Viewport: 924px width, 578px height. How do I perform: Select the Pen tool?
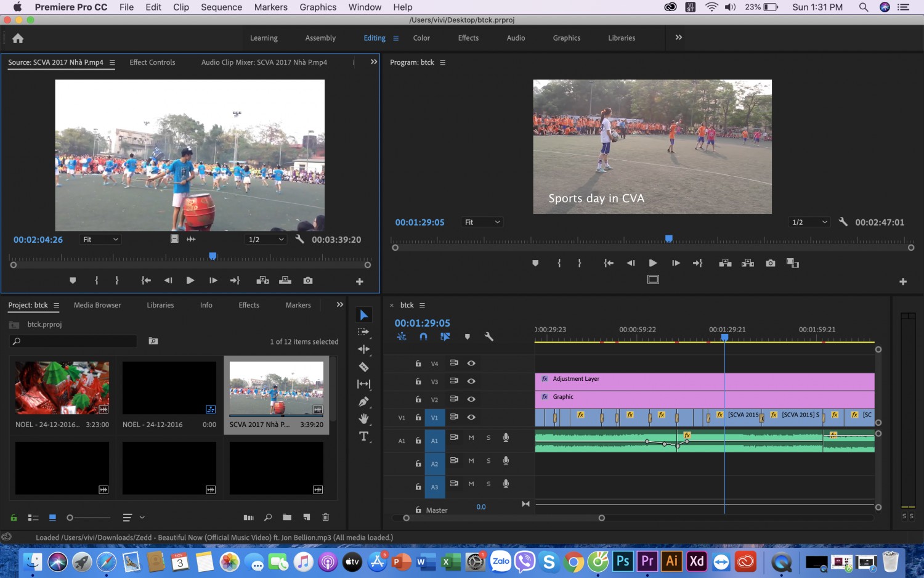pos(364,402)
